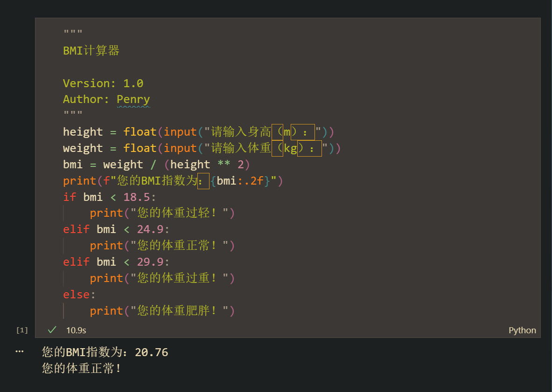Click the output line 您的体重正常！
The width and height of the screenshot is (552, 392).
[x=79, y=368]
